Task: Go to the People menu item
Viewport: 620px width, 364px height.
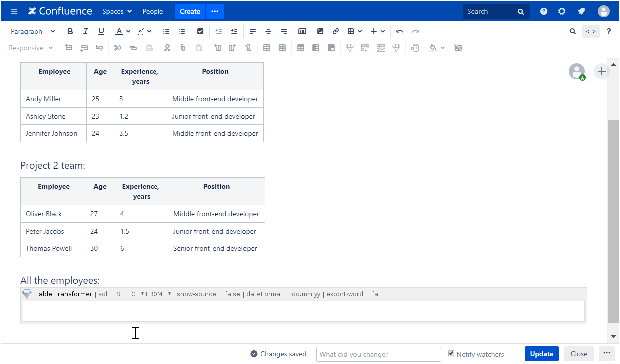Action: click(x=153, y=11)
